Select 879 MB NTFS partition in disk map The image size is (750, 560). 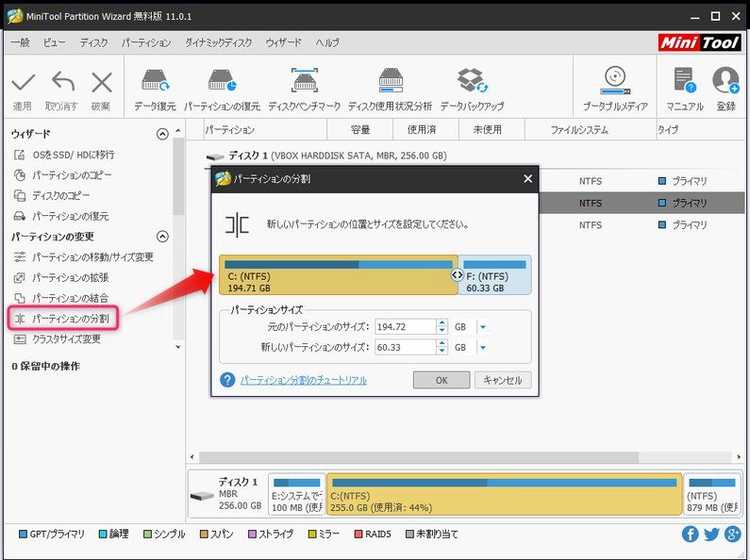tap(712, 495)
